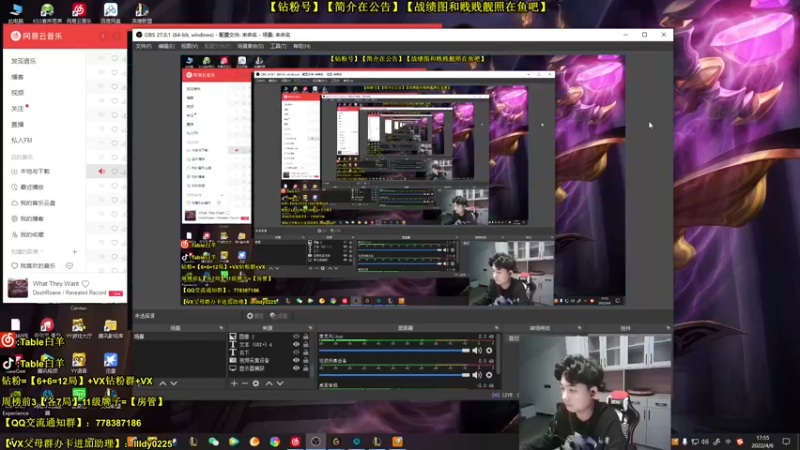
Task: Hide the 显示器捕获 source
Action: [x=296, y=368]
